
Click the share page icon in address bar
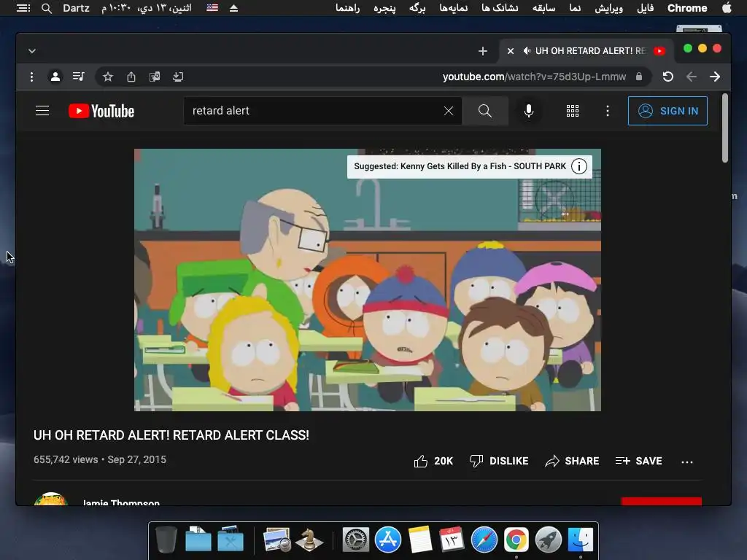131,77
